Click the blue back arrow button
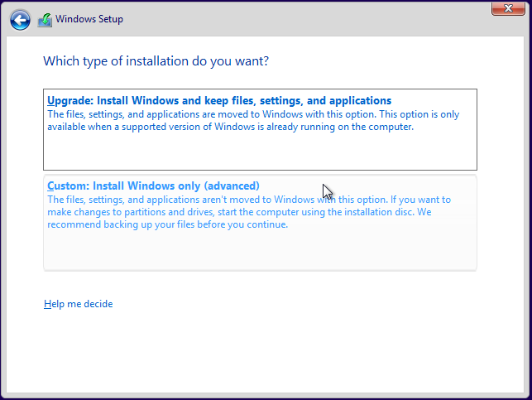Image resolution: width=532 pixels, height=400 pixels. 20,20
